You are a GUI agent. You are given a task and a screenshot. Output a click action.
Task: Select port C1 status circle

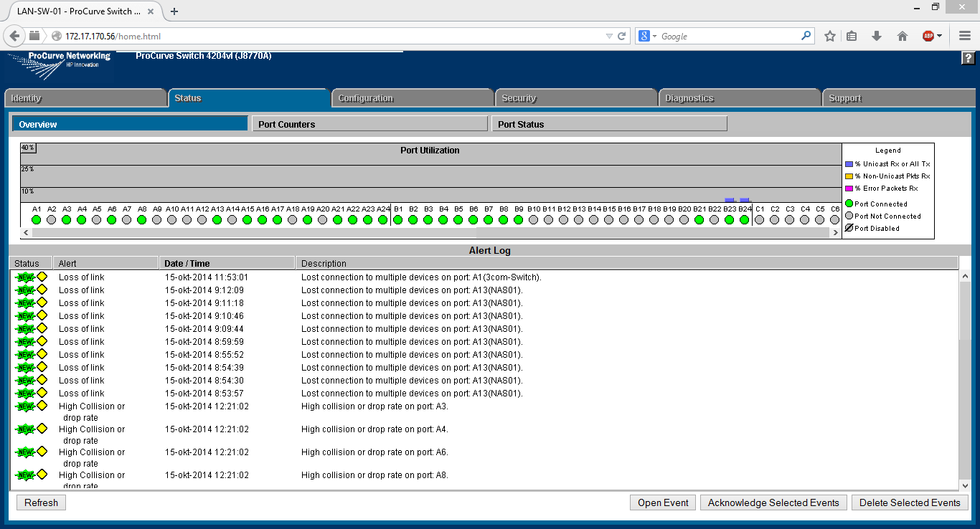[x=760, y=220]
